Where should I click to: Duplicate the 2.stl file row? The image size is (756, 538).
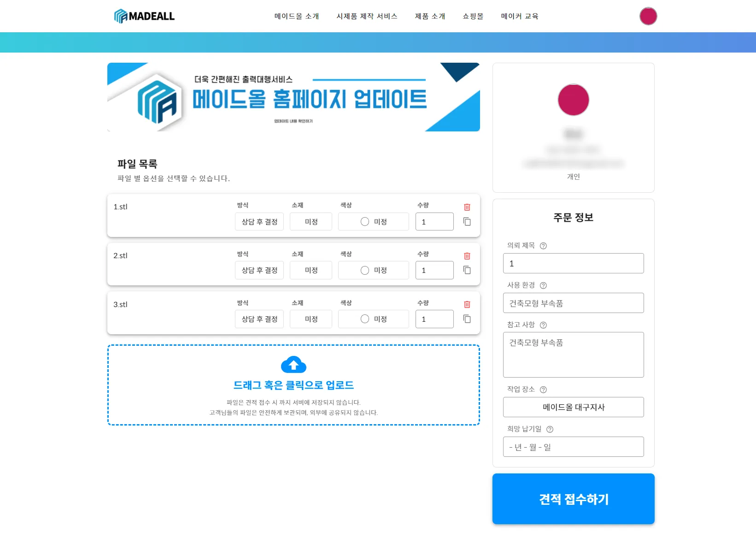point(467,270)
